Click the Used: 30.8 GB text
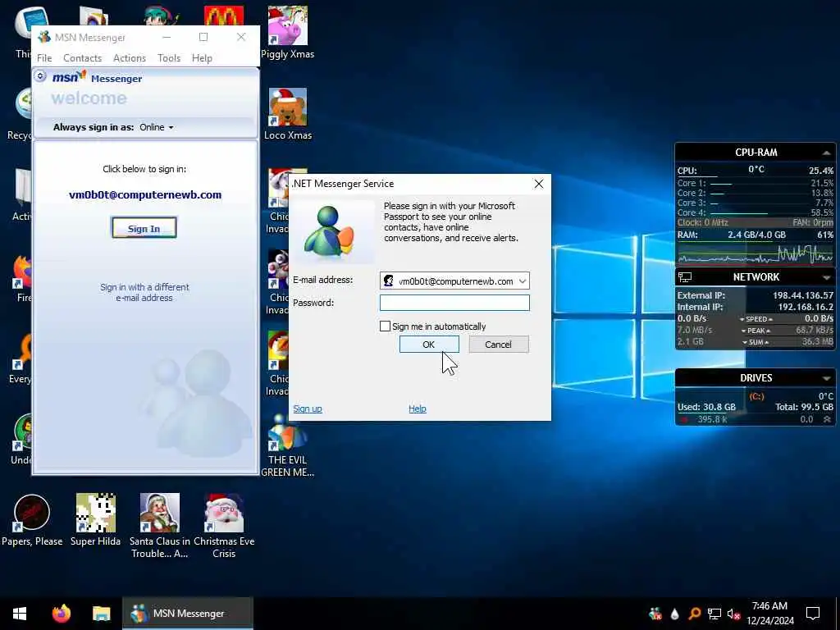The image size is (840, 630). 706,407
